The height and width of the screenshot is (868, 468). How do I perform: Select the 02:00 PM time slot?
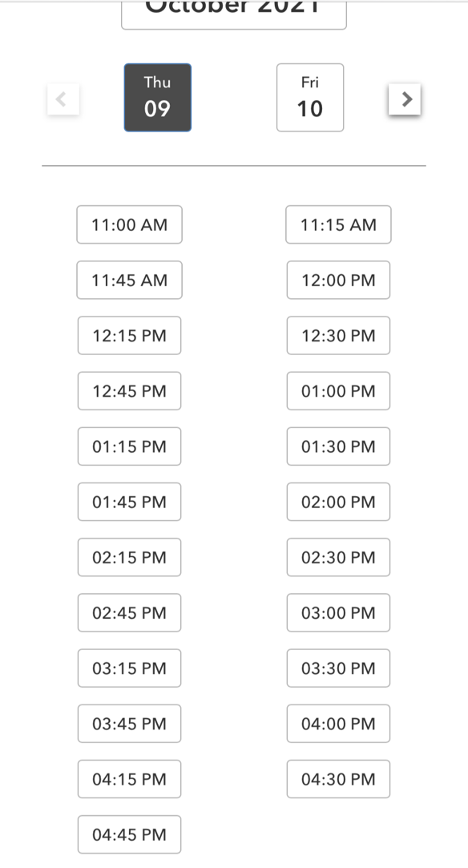tap(338, 502)
